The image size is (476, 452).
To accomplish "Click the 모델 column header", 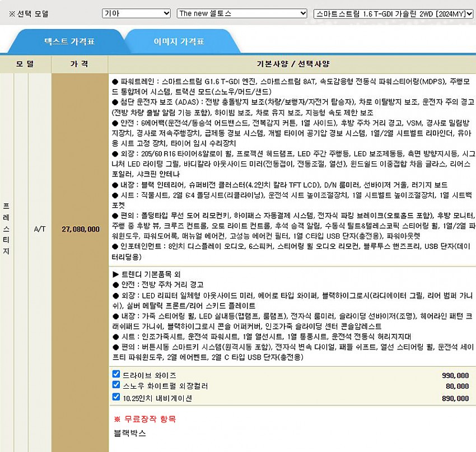I will tap(25, 64).
